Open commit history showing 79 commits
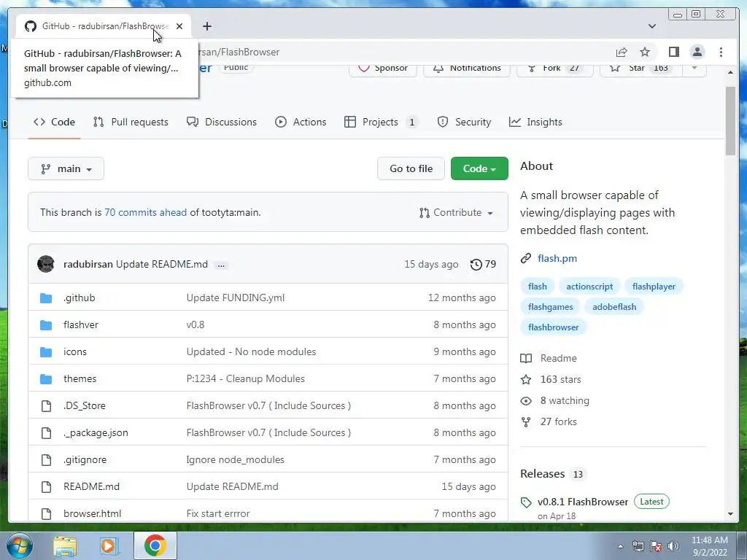The image size is (747, 560). pos(483,264)
